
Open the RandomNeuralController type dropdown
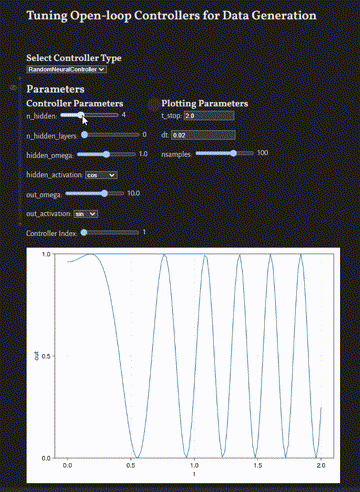coord(67,69)
